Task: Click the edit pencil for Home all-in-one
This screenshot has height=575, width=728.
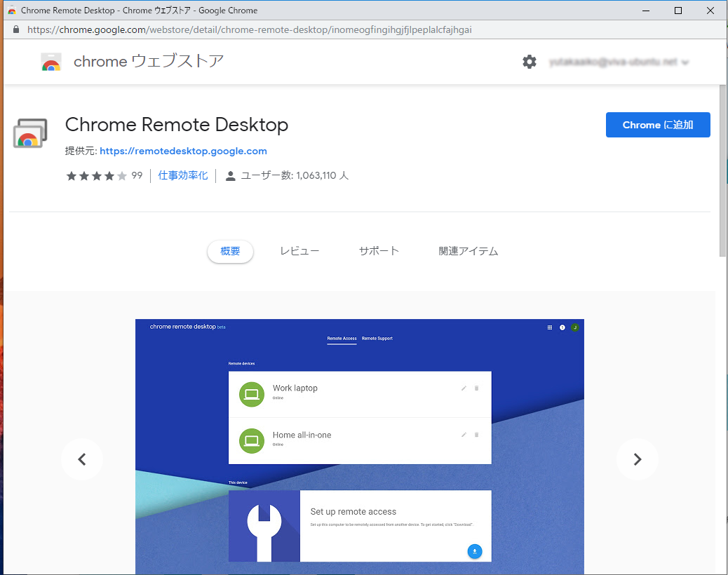Action: [x=464, y=435]
